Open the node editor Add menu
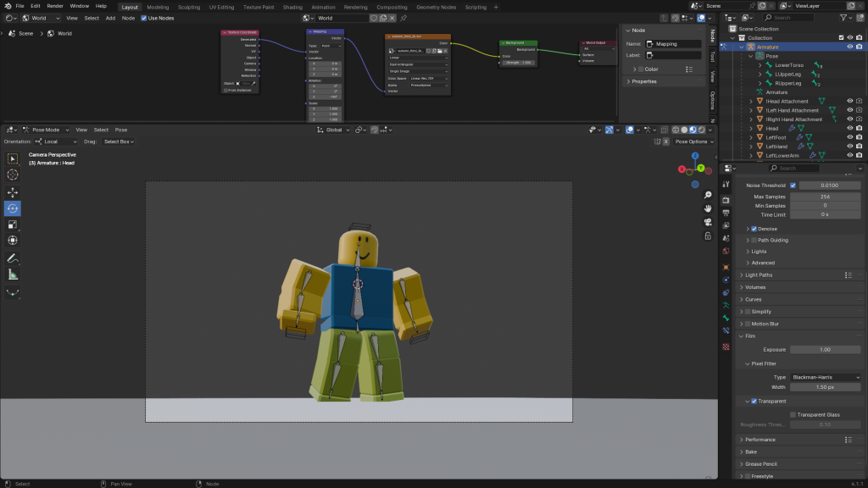 (x=111, y=19)
